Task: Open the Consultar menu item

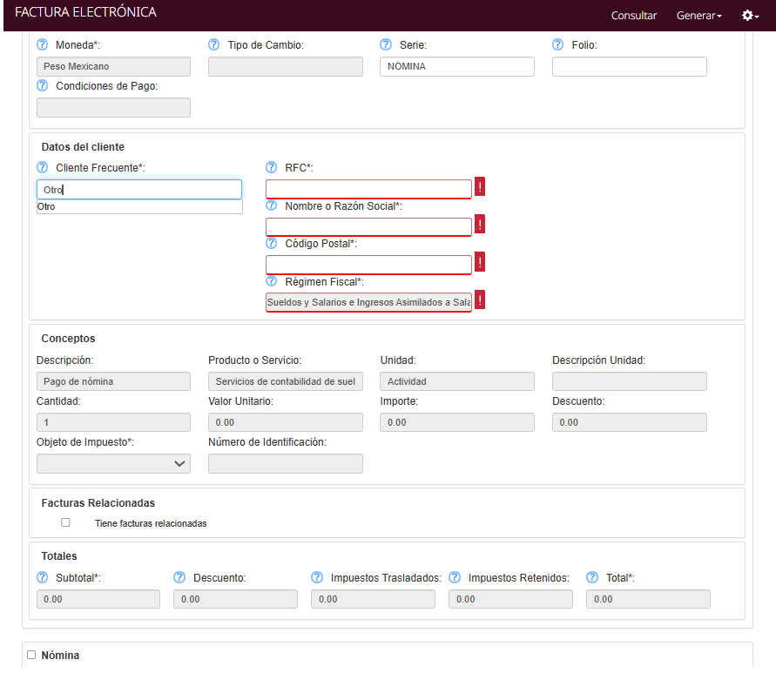Action: (x=633, y=16)
